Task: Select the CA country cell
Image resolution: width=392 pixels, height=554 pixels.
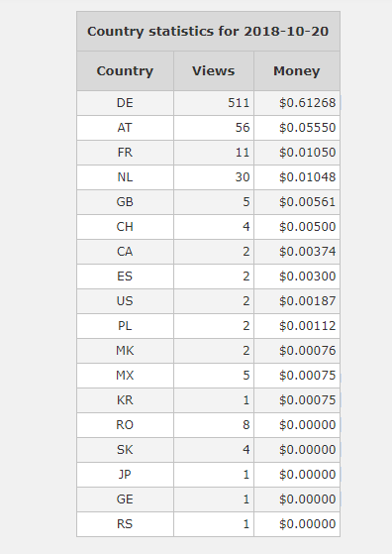Action: (125, 251)
